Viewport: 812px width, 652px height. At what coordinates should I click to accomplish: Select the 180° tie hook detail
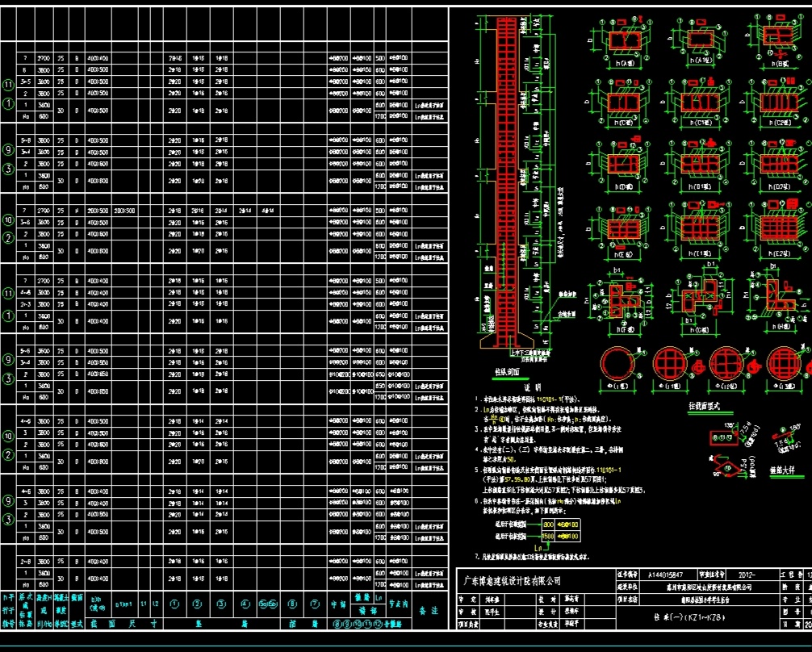point(787,437)
